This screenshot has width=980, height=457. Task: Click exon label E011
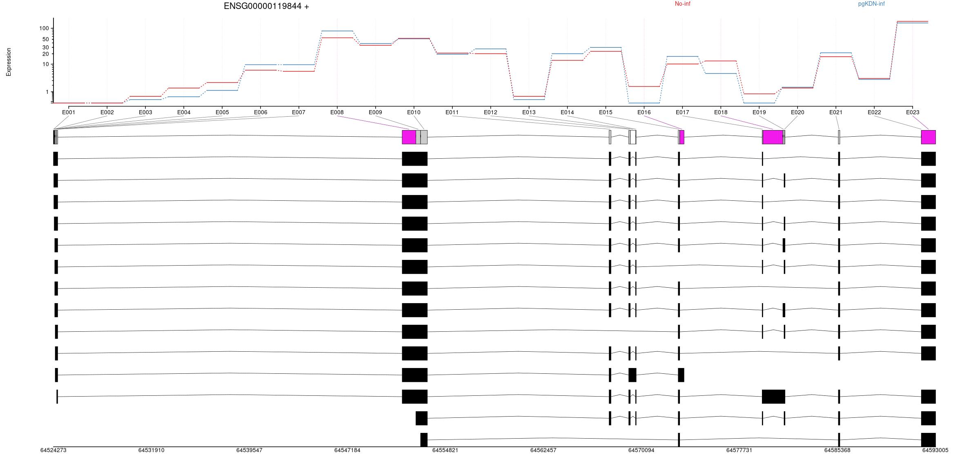click(x=452, y=112)
